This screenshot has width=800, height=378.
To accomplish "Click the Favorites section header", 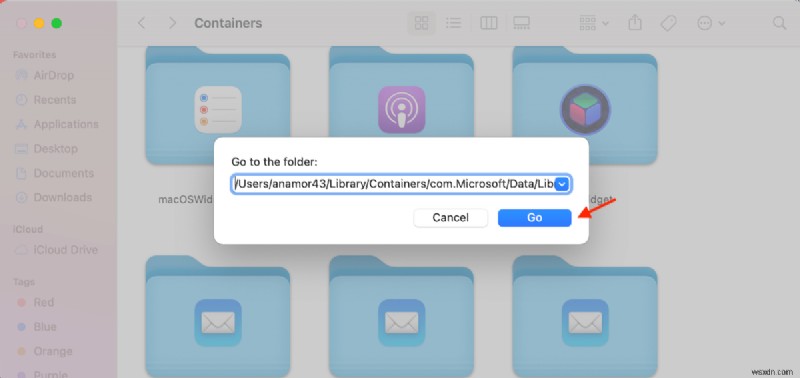I will [x=35, y=55].
